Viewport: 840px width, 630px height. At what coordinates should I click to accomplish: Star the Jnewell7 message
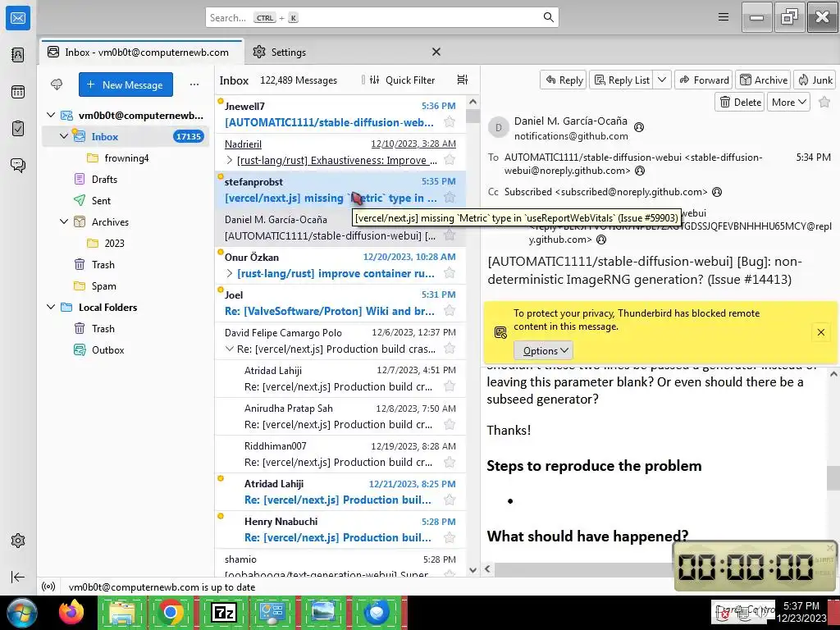coord(450,122)
